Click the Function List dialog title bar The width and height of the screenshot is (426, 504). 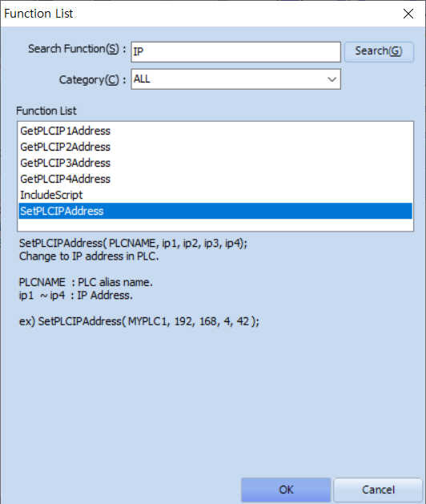pyautogui.click(x=199, y=14)
